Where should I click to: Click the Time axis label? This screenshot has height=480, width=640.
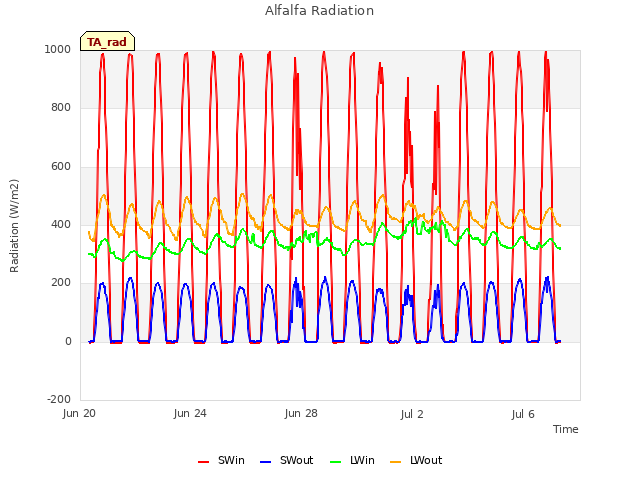tap(565, 429)
